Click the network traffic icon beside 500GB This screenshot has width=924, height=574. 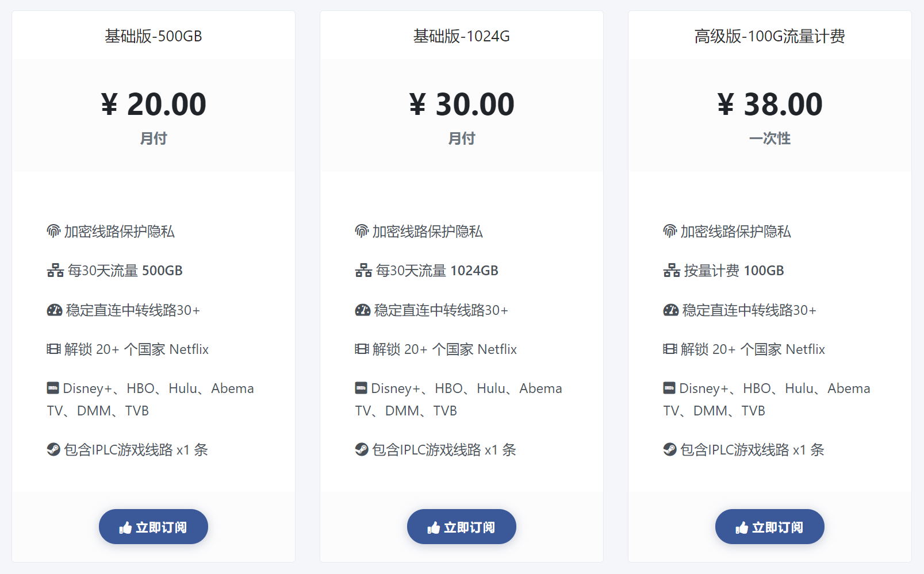click(55, 271)
